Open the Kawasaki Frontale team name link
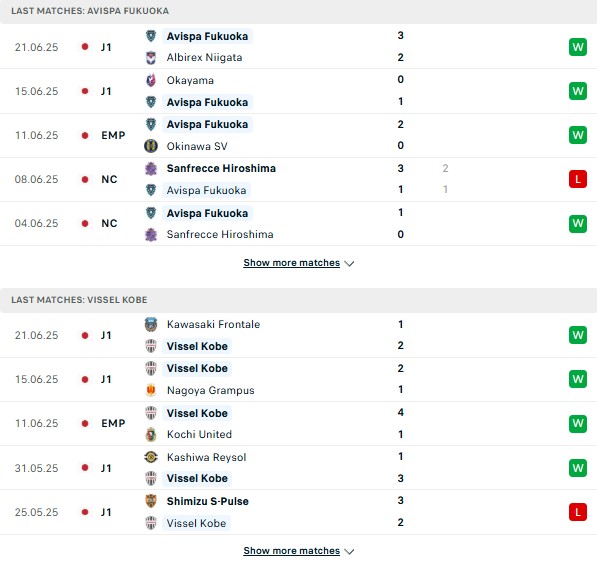 pos(213,324)
